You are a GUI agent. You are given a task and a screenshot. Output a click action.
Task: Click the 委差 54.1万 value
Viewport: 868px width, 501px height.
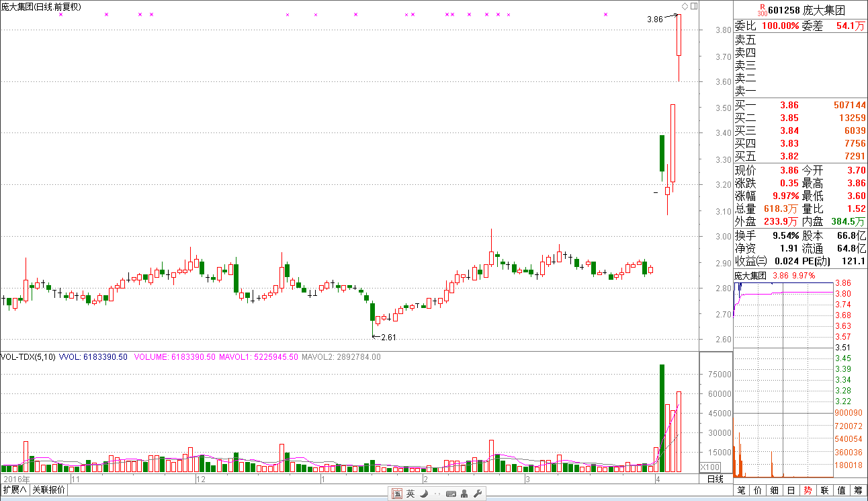[851, 26]
